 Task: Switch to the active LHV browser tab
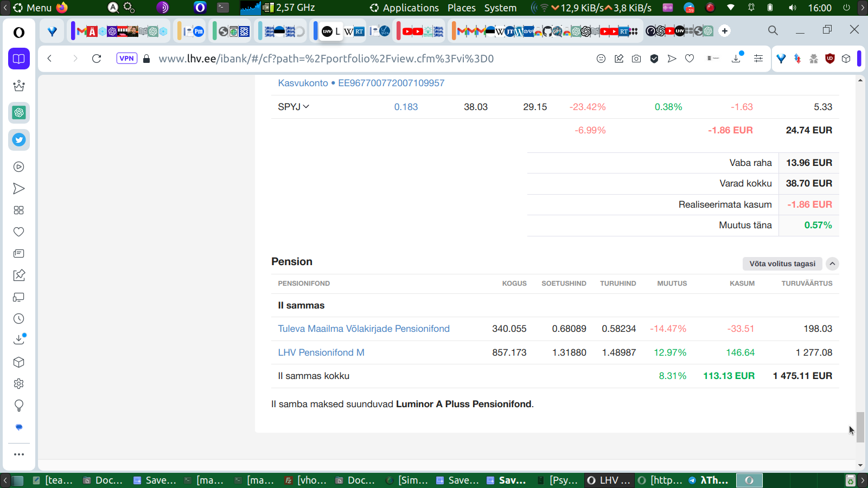pos(330,31)
